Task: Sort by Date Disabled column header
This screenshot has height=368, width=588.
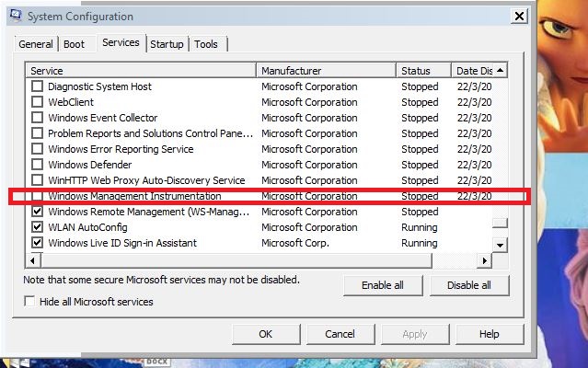Action: tap(474, 71)
